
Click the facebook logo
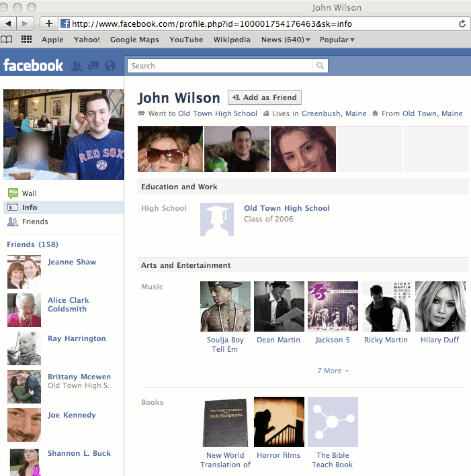(33, 65)
